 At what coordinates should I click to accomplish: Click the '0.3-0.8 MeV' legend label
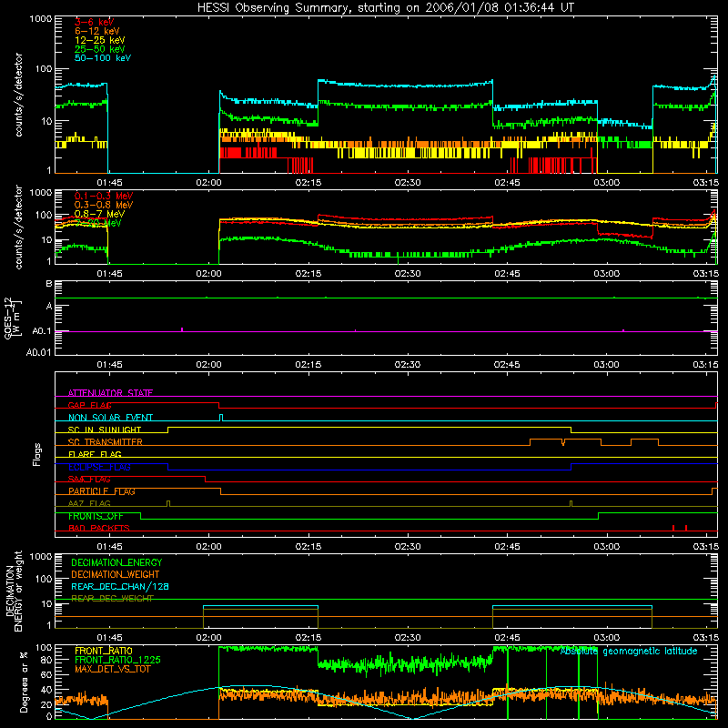(104, 205)
